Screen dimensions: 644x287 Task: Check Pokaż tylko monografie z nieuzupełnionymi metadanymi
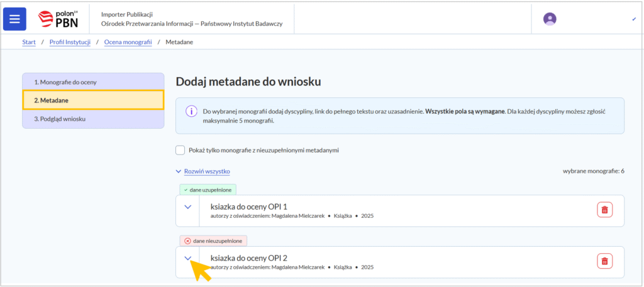(180, 151)
